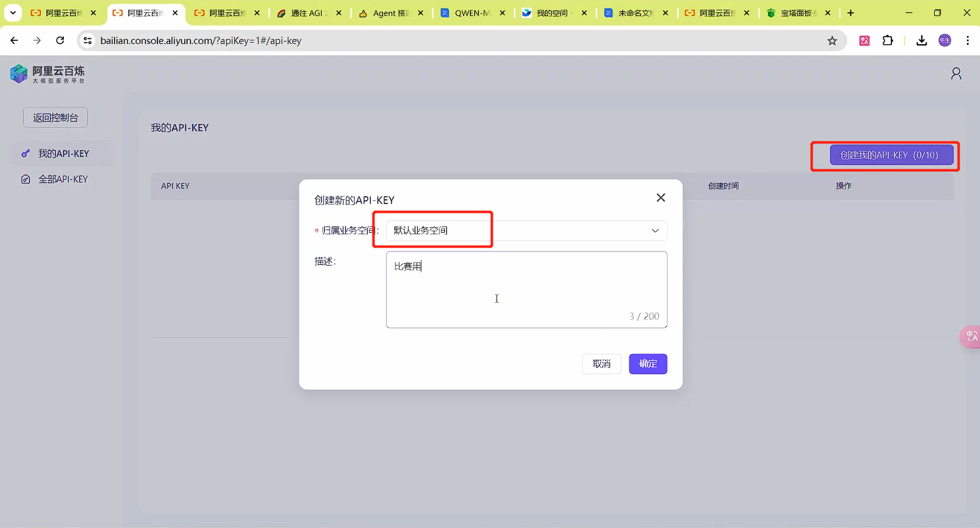Click the shield icon beside 全部API-KEY

pyautogui.click(x=25, y=179)
